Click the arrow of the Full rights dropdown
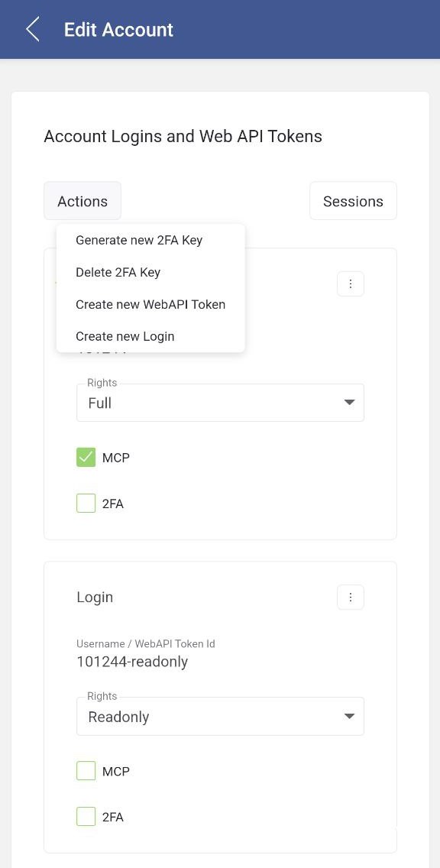Screen dimensions: 440x868 tap(349, 403)
